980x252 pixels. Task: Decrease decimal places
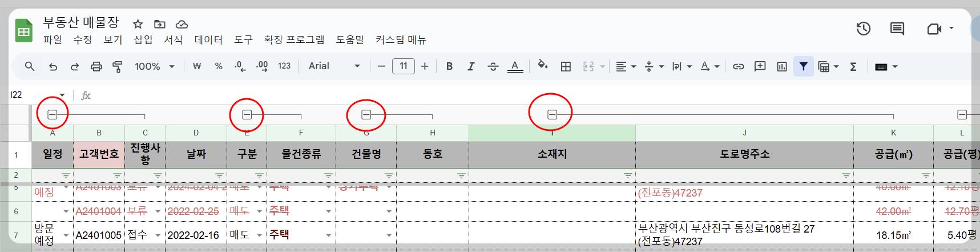click(x=240, y=66)
